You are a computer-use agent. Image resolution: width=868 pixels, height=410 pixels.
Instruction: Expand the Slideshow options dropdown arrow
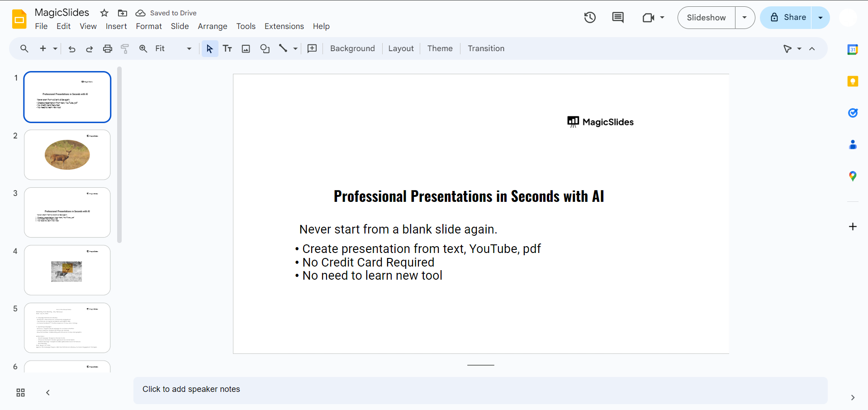click(745, 18)
